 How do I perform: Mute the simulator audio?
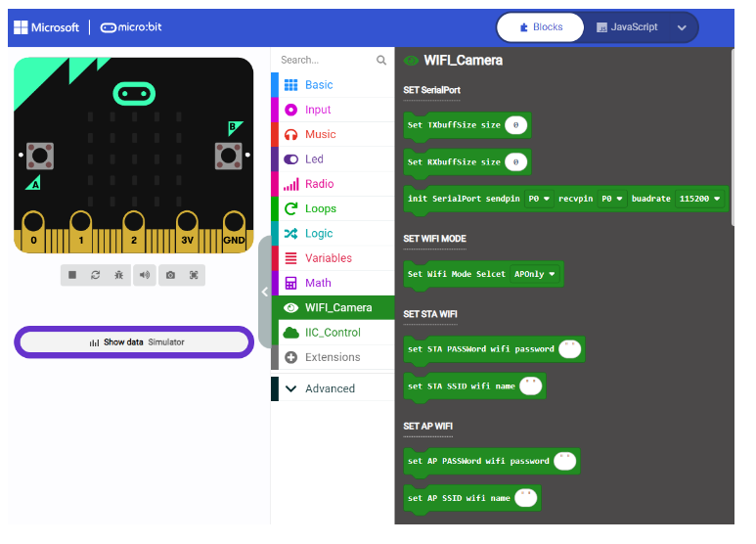point(144,275)
